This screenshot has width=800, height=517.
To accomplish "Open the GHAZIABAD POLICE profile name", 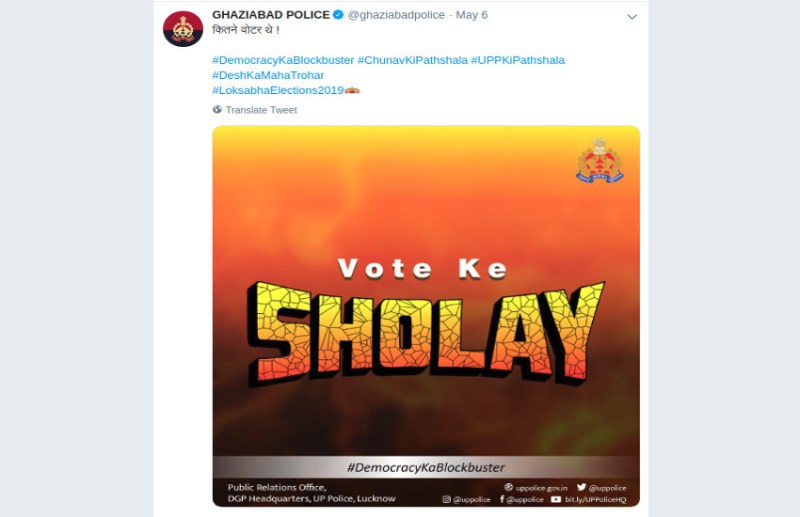I will pyautogui.click(x=270, y=16).
